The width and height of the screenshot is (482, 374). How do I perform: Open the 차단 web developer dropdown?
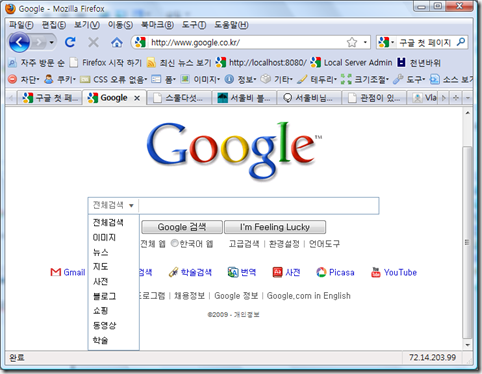pyautogui.click(x=24, y=79)
